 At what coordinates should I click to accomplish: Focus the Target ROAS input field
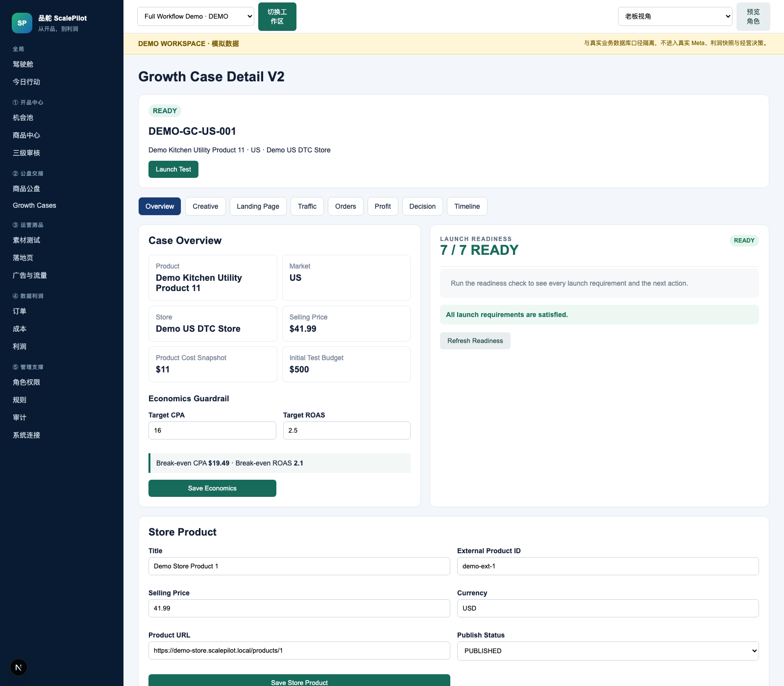pyautogui.click(x=346, y=430)
